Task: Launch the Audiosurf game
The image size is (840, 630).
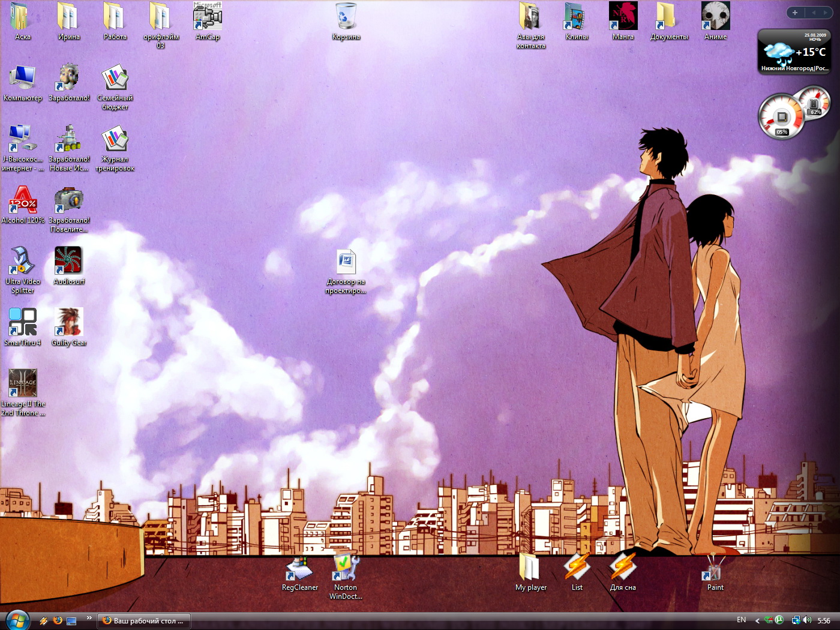Action: tap(68, 266)
